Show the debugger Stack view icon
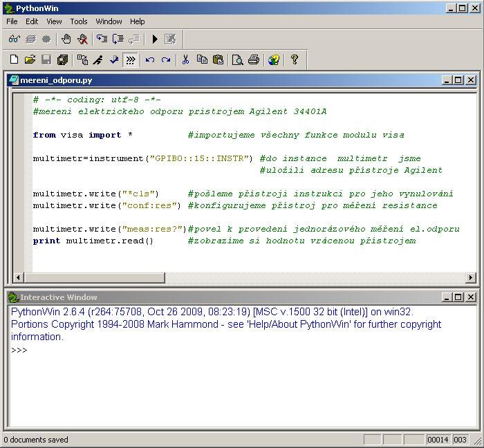 [30, 39]
